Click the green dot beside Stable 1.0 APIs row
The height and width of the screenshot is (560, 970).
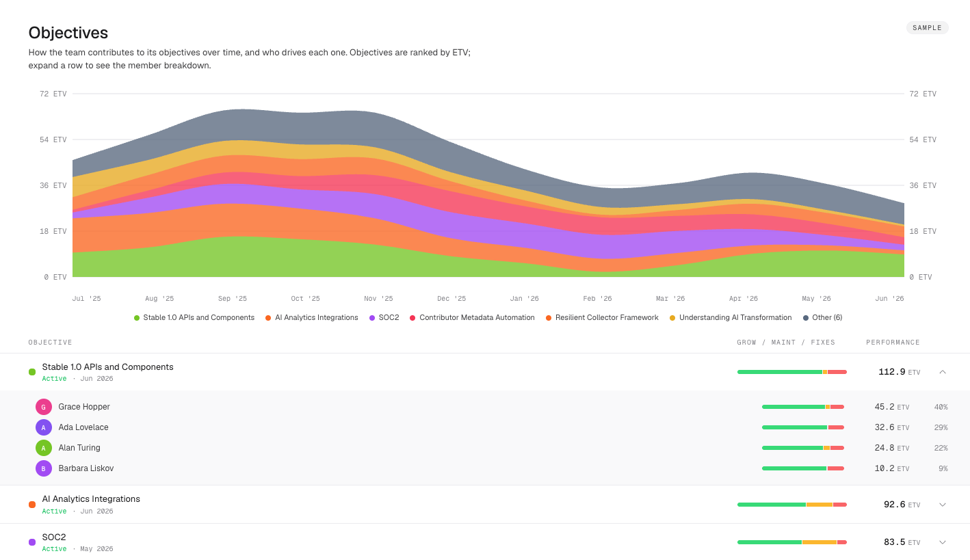tap(32, 372)
